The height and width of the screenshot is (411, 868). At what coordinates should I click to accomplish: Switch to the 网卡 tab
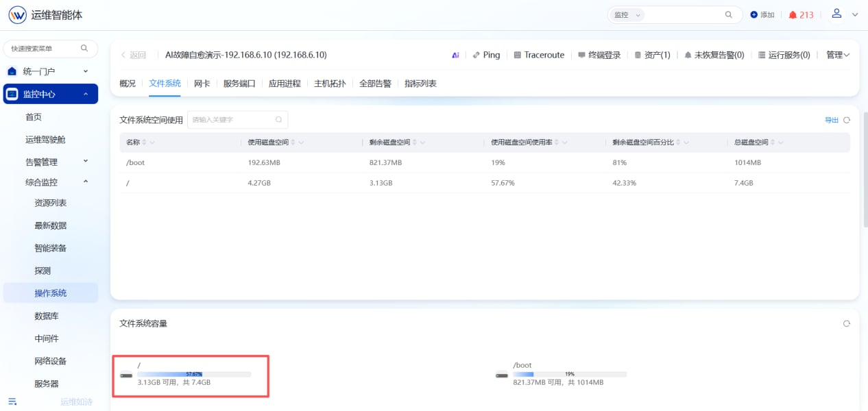(202, 84)
